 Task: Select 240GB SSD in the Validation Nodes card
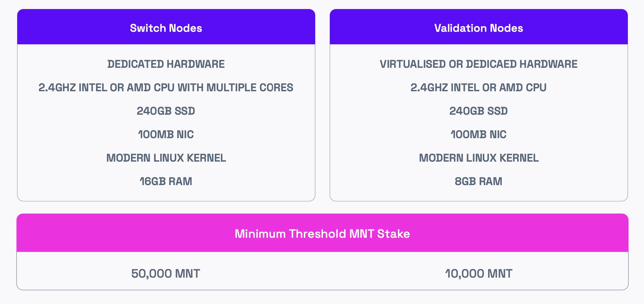478,111
